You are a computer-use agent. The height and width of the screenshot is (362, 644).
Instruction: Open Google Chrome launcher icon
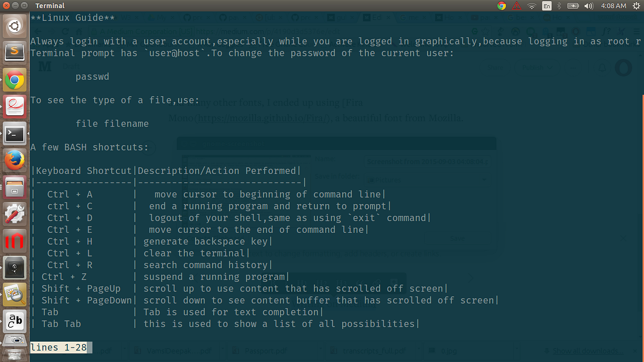pyautogui.click(x=15, y=80)
